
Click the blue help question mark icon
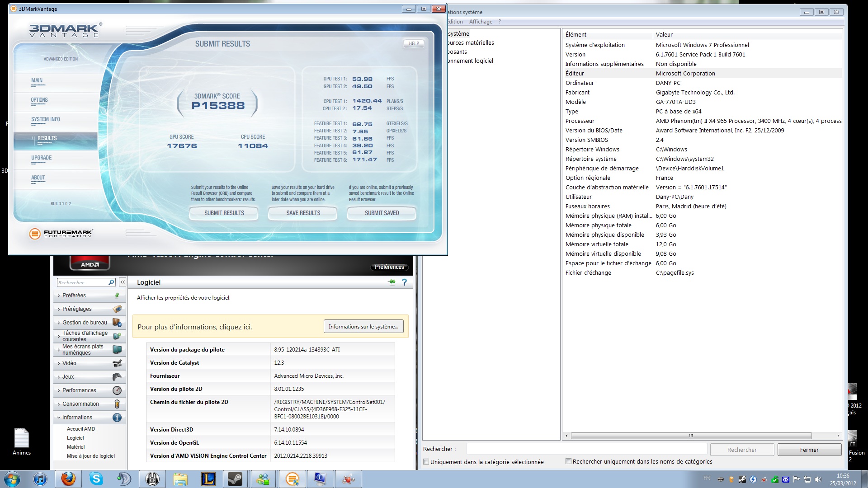(404, 282)
